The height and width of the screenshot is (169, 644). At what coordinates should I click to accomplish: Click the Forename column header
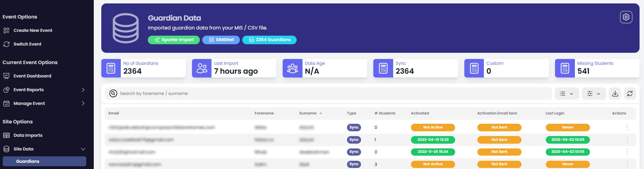(x=264, y=113)
